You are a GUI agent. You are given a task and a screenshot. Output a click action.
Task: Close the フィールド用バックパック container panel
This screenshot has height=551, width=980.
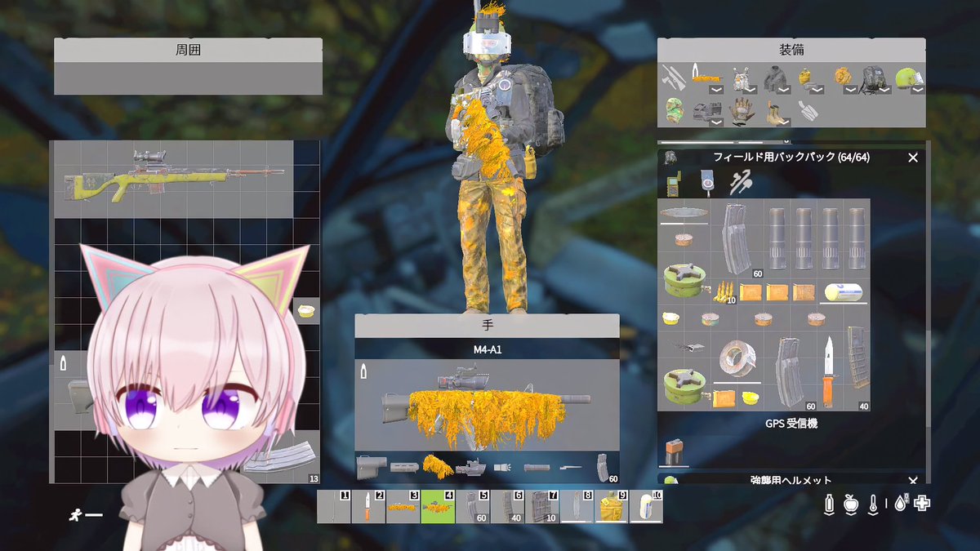[x=913, y=158]
